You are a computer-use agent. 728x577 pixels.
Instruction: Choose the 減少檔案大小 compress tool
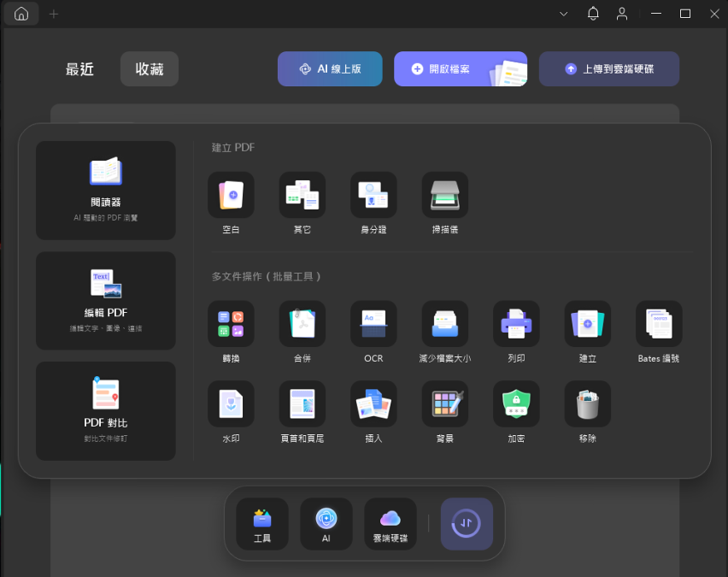pyautogui.click(x=444, y=323)
